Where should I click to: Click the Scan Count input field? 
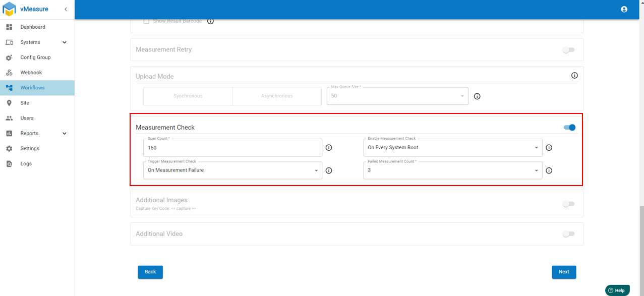pos(232,148)
